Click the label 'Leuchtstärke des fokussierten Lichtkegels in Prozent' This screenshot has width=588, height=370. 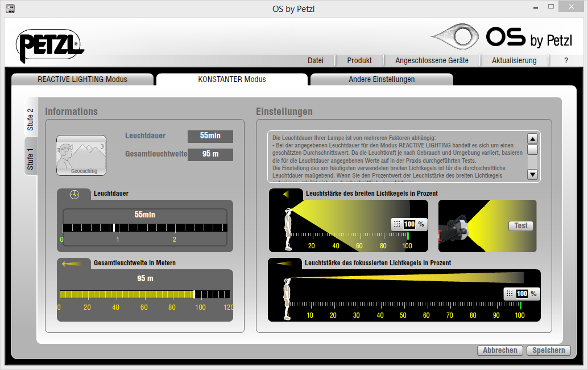pos(378,262)
